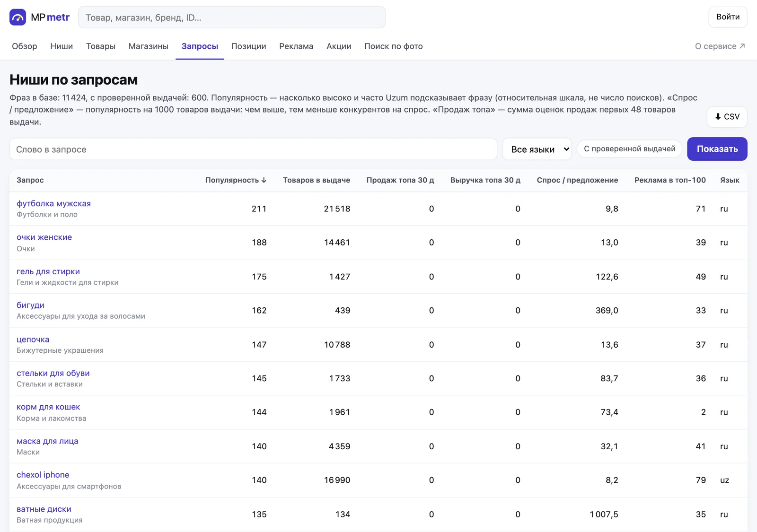Go to the Акции tab
The width and height of the screenshot is (757, 532).
[x=339, y=46]
